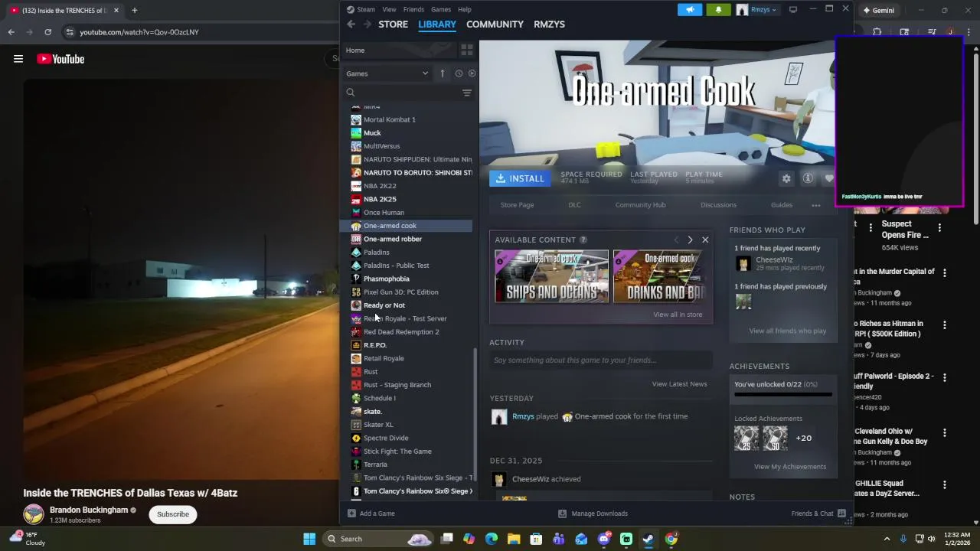
Task: Open Microsoft Edge from the taskbar
Action: click(492, 539)
